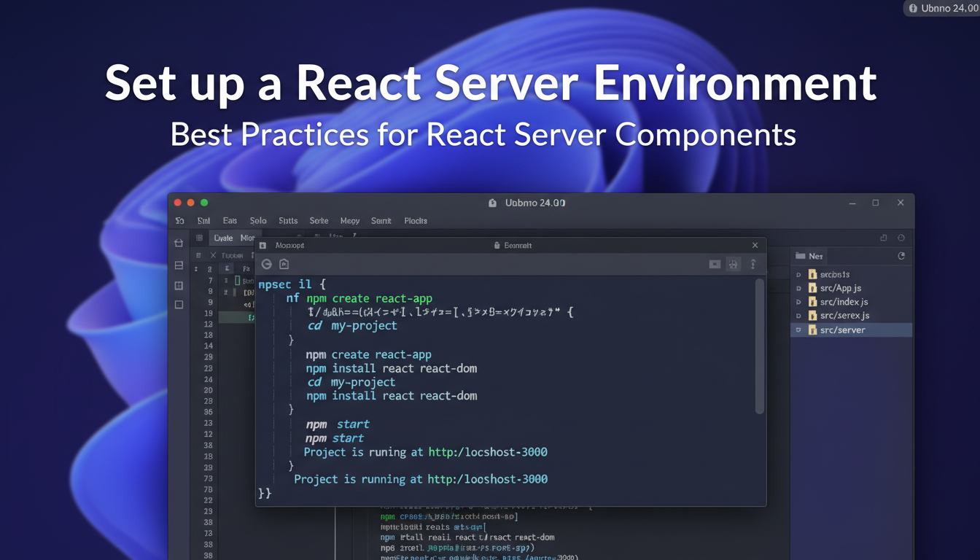Viewport: 980px width, 560px height.
Task: Switch to the Mor tab
Action: coord(247,238)
